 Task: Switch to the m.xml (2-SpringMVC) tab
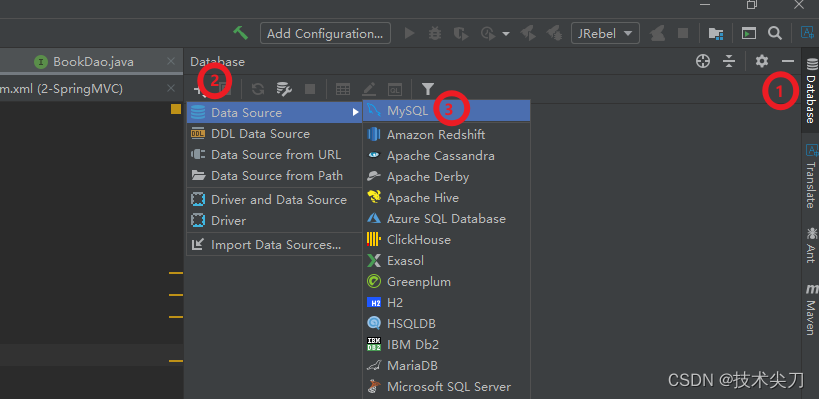[x=61, y=89]
